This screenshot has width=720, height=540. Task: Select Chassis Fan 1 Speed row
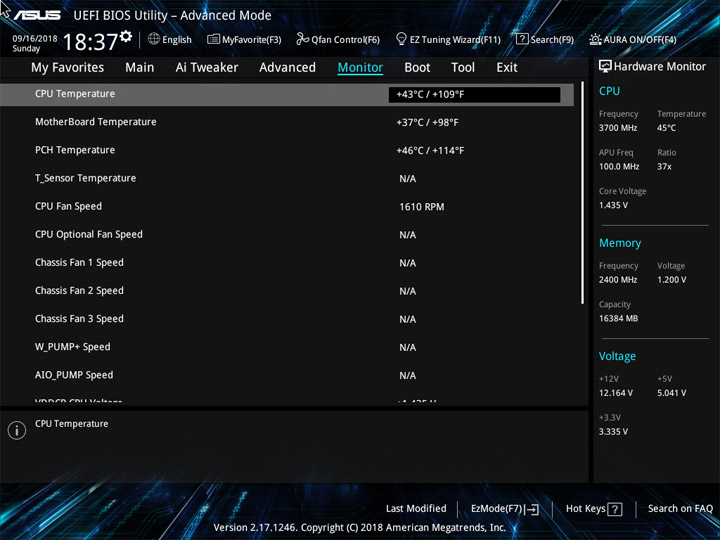[287, 263]
